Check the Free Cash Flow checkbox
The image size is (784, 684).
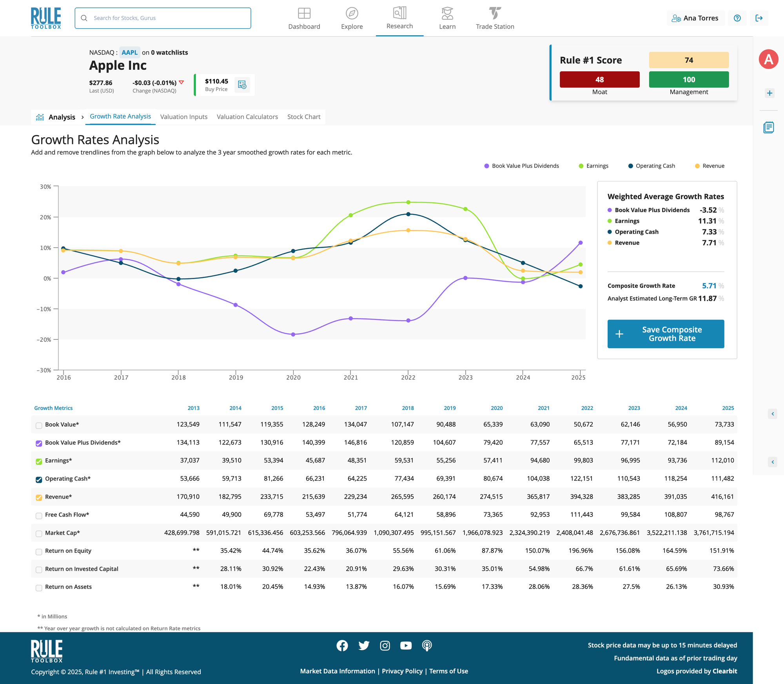click(x=39, y=515)
